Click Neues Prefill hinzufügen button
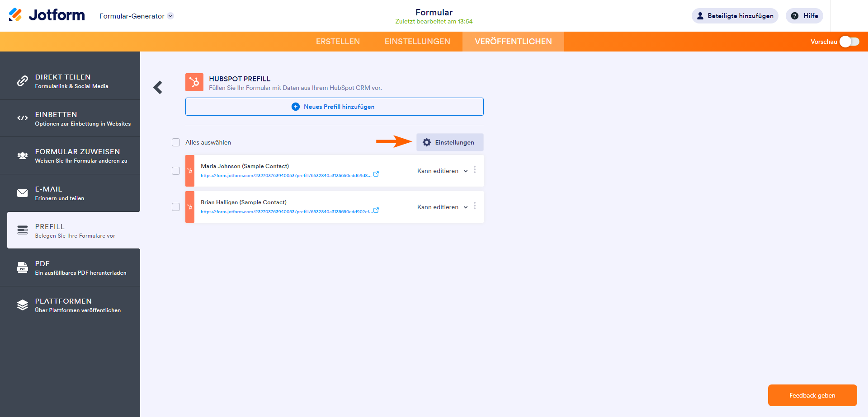 click(335, 107)
